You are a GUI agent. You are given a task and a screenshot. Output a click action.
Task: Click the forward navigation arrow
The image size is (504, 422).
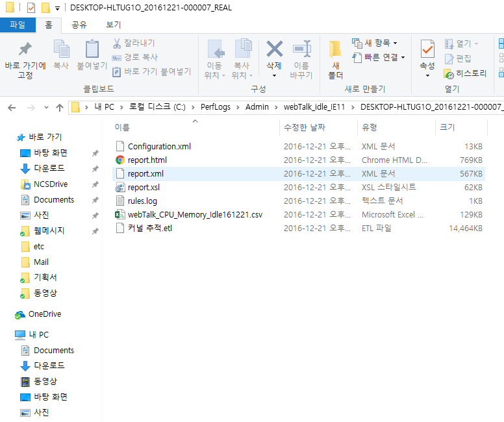31,107
